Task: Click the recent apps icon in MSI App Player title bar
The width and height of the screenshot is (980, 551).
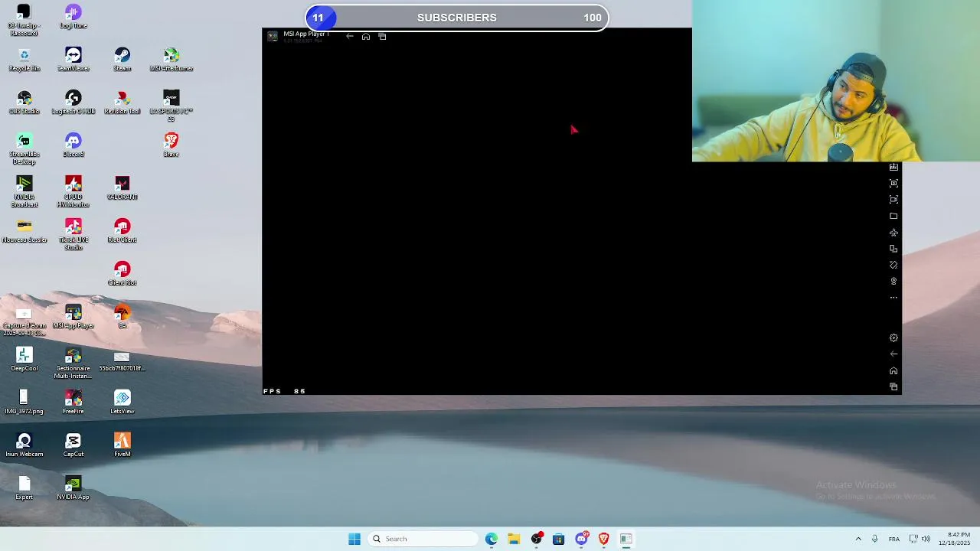Action: (383, 36)
